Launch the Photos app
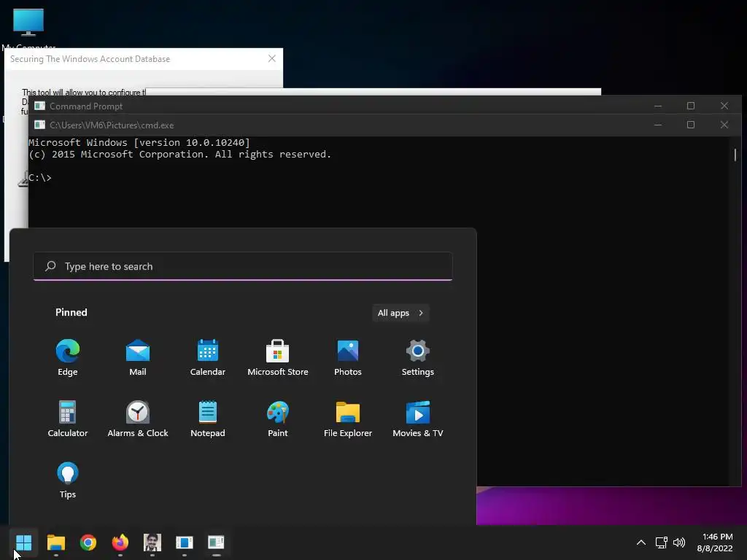747x560 pixels. click(x=348, y=357)
